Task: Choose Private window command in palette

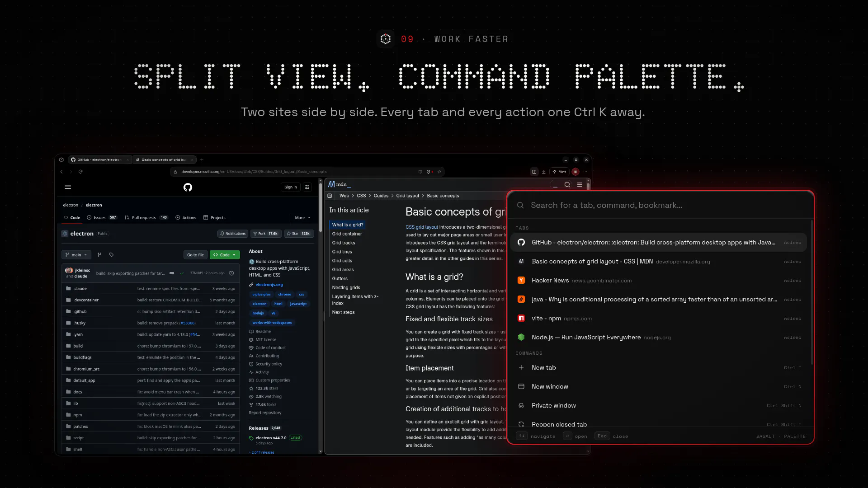Action: click(x=659, y=406)
